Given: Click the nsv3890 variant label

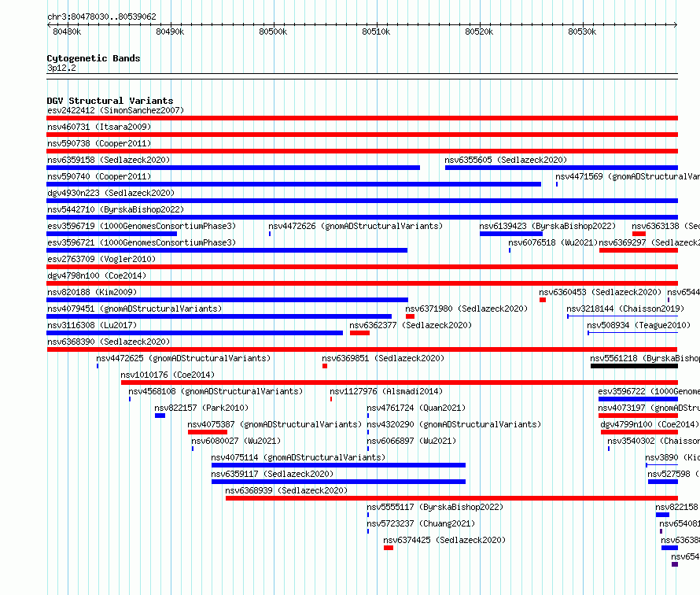Looking at the screenshot, I should click(x=672, y=457).
